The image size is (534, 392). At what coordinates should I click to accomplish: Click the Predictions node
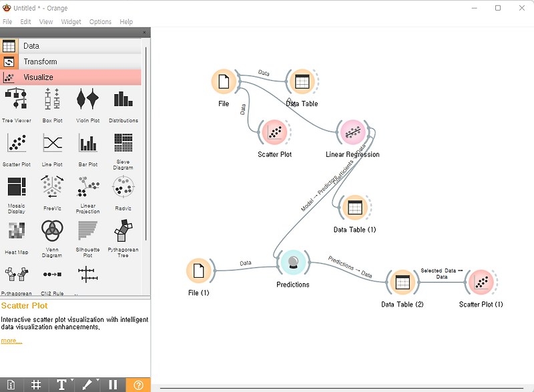pos(293,262)
